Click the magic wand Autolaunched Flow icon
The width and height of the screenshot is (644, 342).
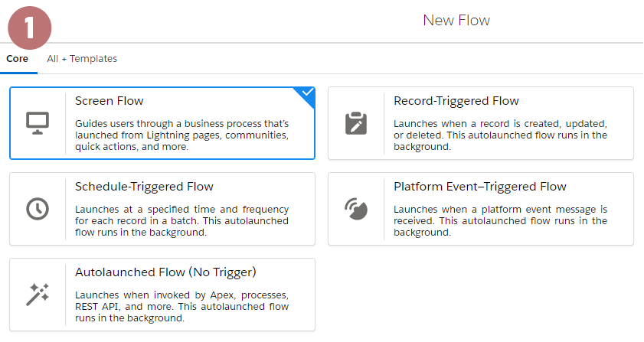[x=38, y=295]
